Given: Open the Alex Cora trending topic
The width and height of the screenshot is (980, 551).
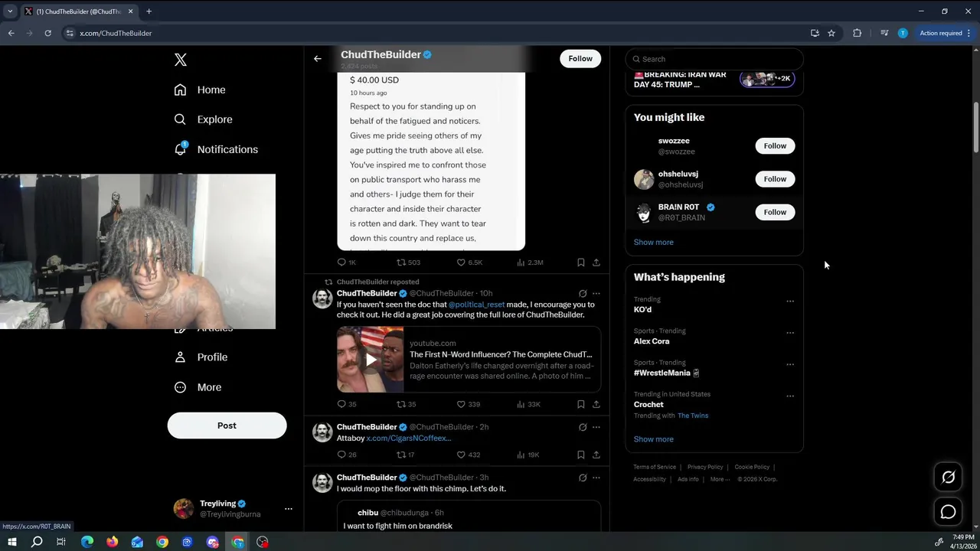Looking at the screenshot, I should (x=652, y=341).
